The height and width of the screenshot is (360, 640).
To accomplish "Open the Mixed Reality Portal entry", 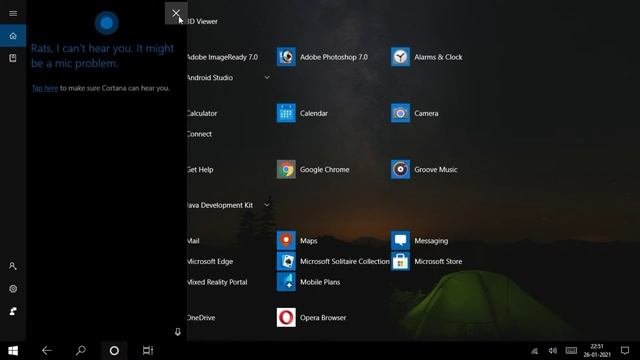I will (217, 282).
